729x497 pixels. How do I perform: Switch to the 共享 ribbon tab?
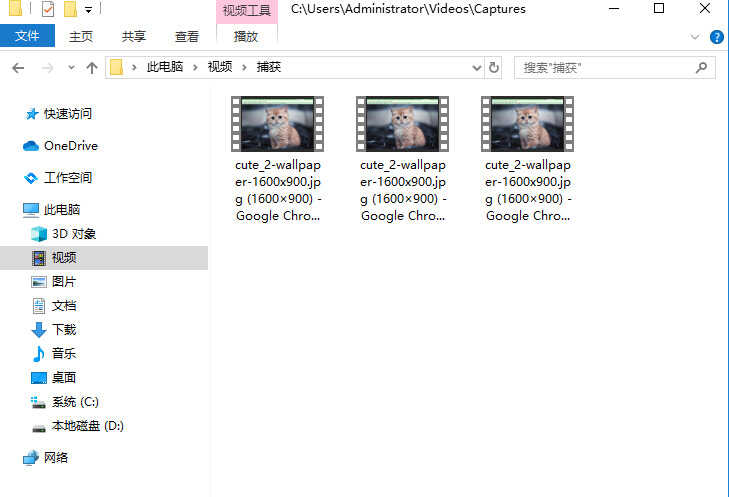coord(134,36)
